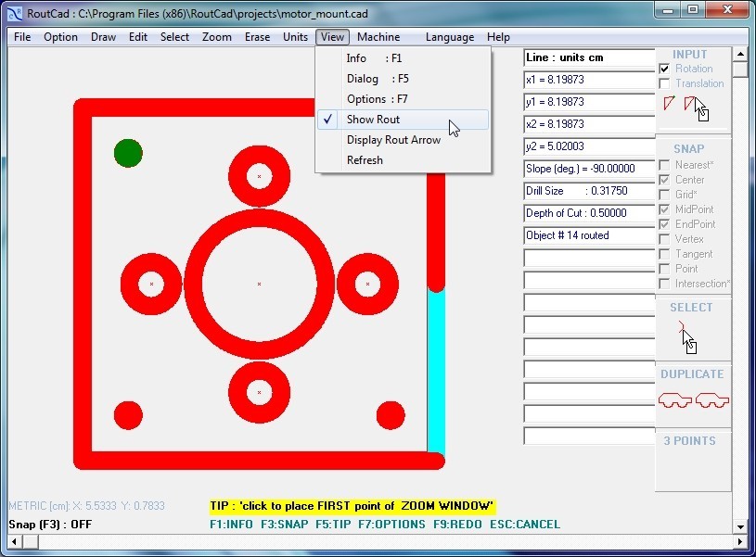
Task: Uncheck the Rotation checkbox
Action: pyautogui.click(x=662, y=69)
